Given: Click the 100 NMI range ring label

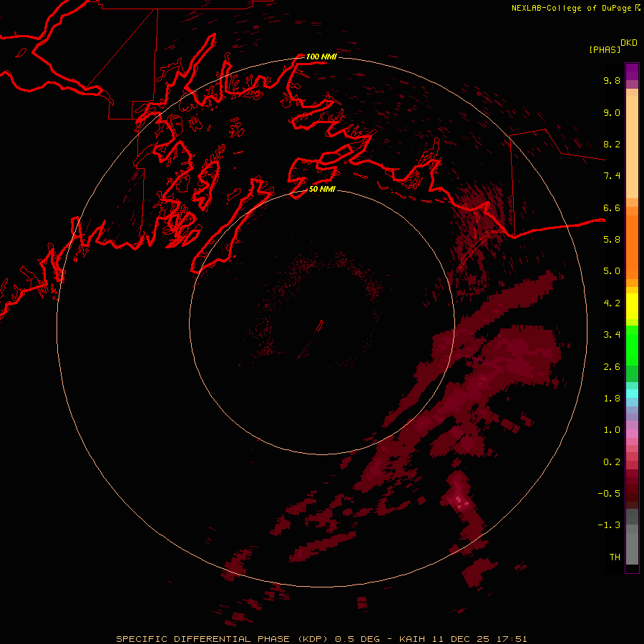Looking at the screenshot, I should (x=321, y=57).
